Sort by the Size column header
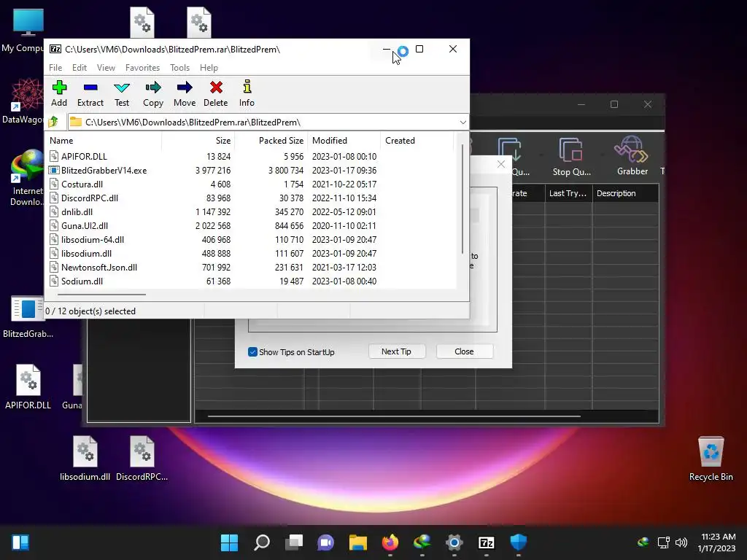 198,141
